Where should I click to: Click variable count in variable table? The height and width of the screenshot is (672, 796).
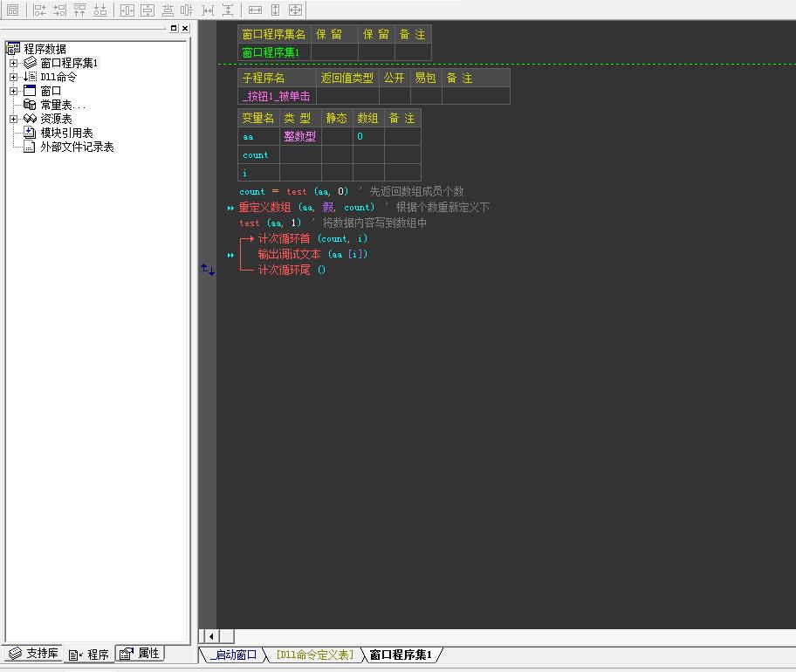256,154
